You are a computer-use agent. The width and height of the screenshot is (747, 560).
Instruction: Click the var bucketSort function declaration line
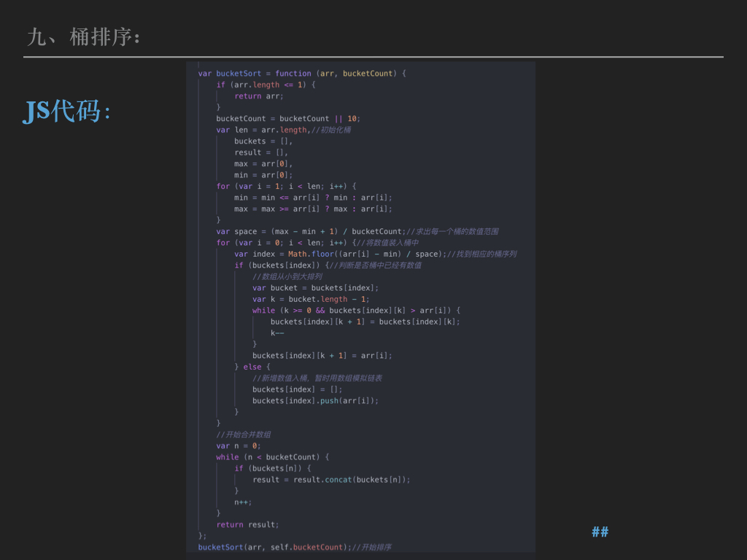pos(301,74)
